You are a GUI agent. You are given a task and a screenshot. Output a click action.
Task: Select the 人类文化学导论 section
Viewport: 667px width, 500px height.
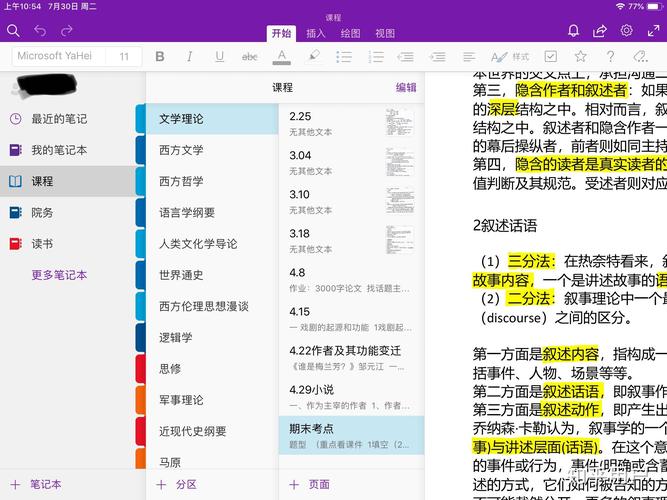212,243
